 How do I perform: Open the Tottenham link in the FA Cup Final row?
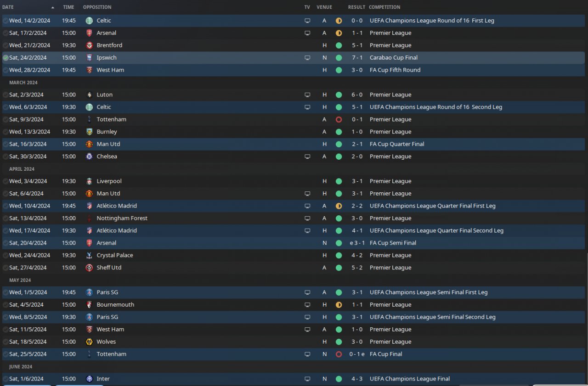[x=111, y=354]
